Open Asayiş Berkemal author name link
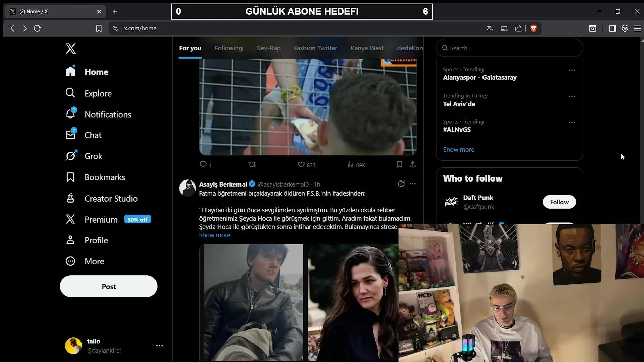644x362 pixels. tap(223, 184)
